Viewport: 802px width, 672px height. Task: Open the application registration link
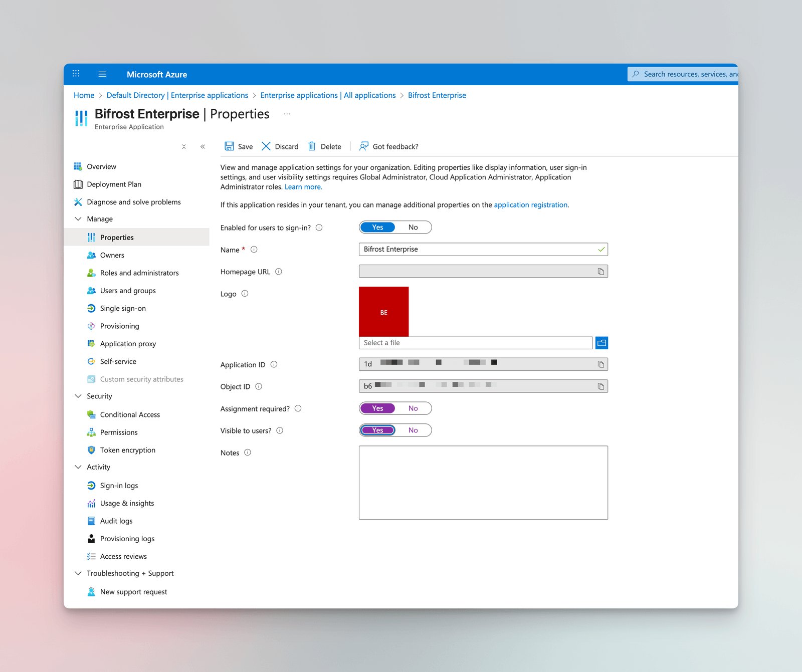click(531, 205)
